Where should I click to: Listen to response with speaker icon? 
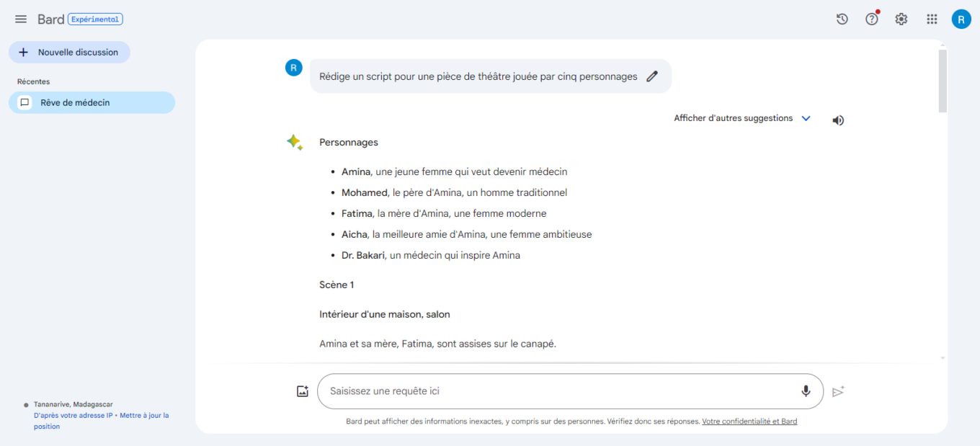[x=838, y=120]
